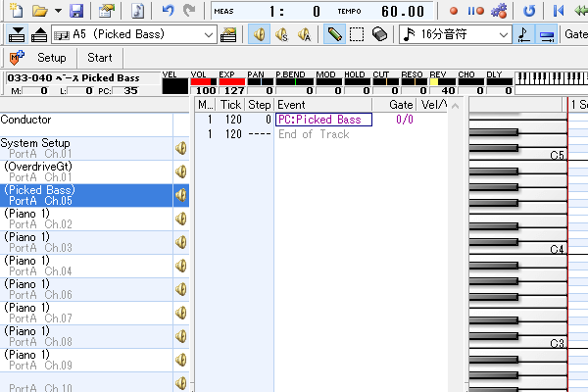Screen dimensions: 588x392
Task: Switch to the Start tab
Action: [100, 58]
